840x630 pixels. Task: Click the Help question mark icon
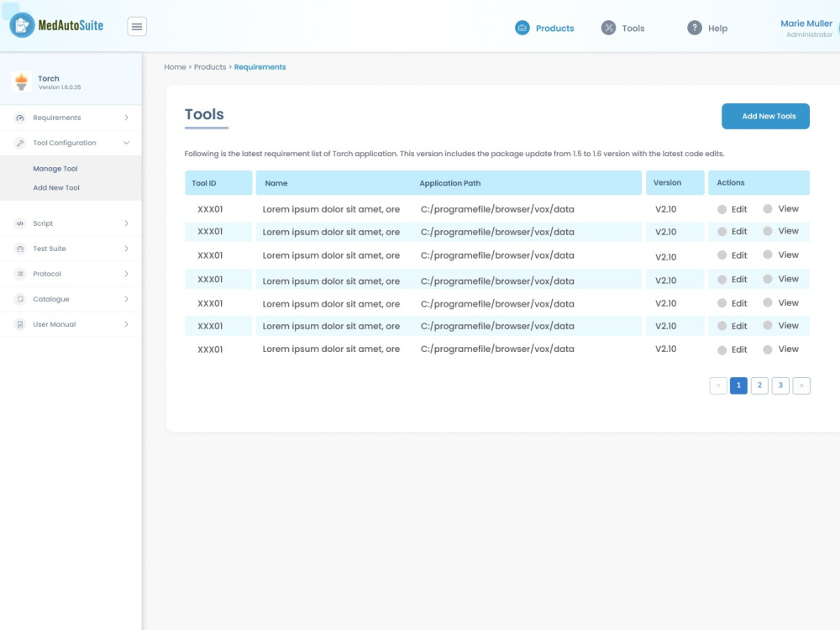[695, 28]
